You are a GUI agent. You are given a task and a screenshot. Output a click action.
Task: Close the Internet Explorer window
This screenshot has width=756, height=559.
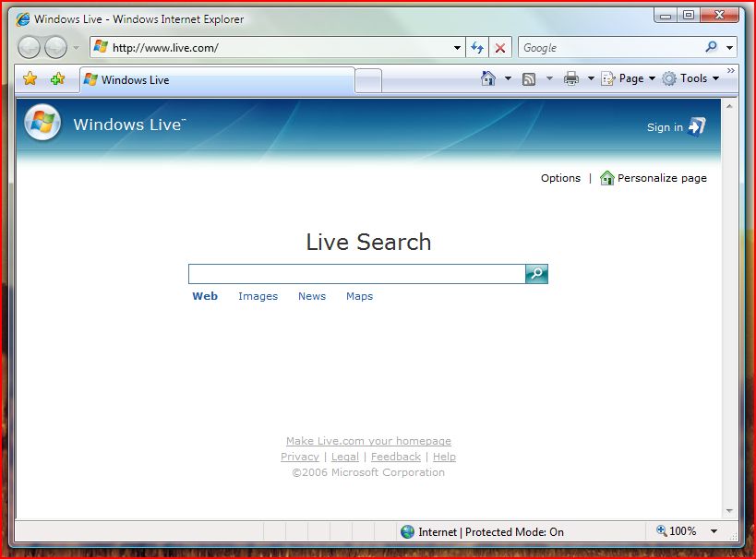click(719, 16)
